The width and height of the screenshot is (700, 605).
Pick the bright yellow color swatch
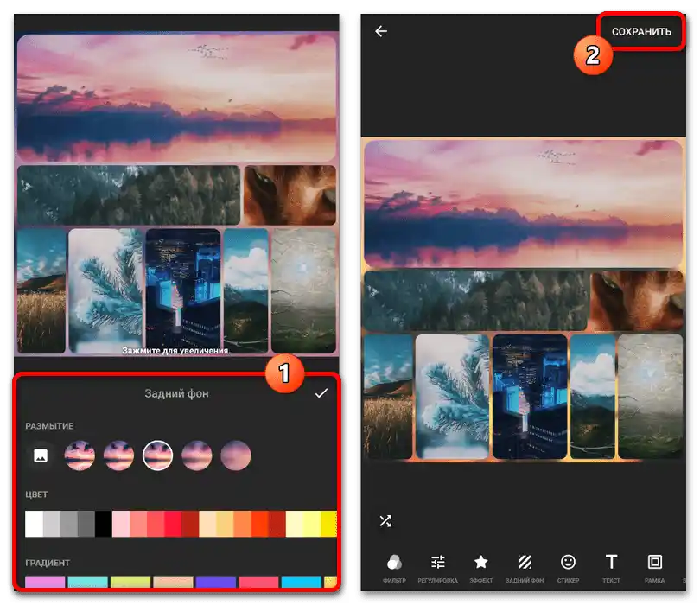[329, 524]
